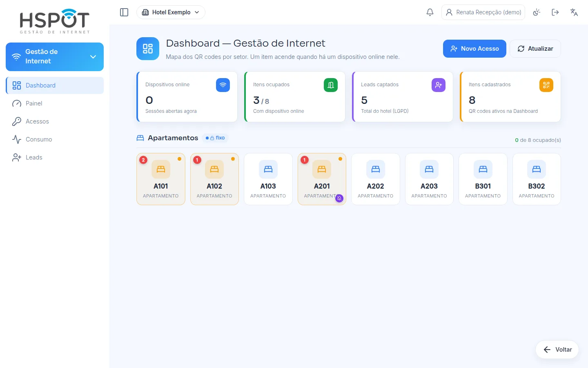Open Leads menu item
The width and height of the screenshot is (588, 368).
[x=55, y=157]
